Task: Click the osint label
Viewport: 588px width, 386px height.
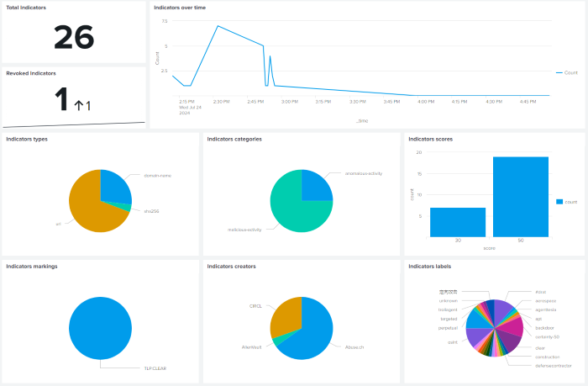Action: (453, 342)
